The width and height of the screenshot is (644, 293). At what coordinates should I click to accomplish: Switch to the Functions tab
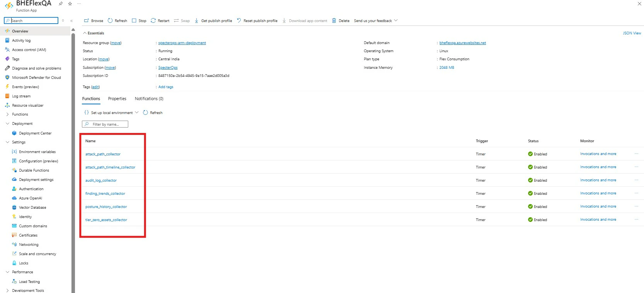click(x=91, y=99)
